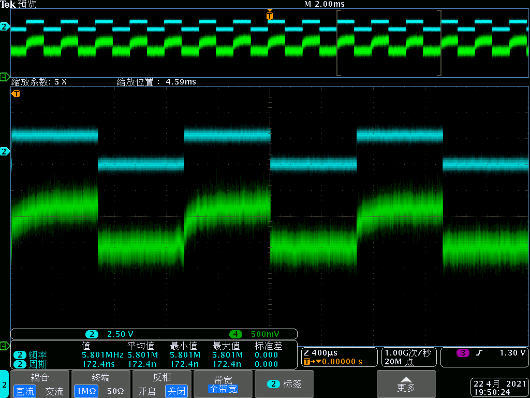Select 1MΩ termination
The image size is (530, 398).
click(86, 391)
